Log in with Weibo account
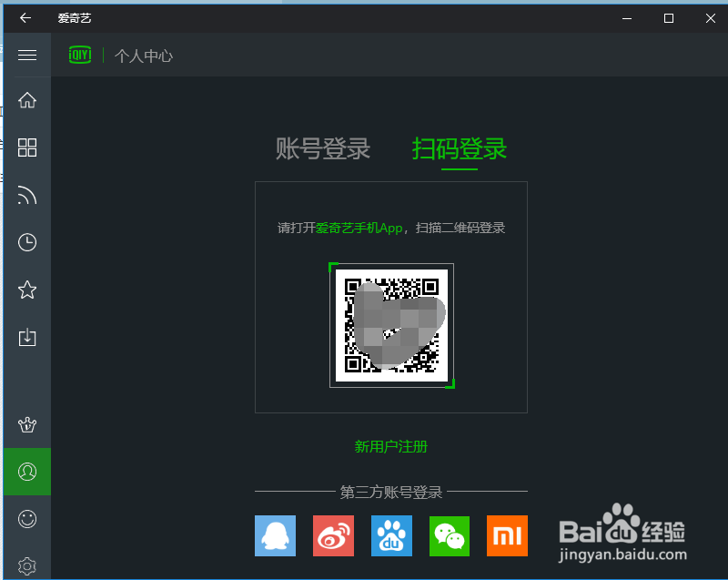The width and height of the screenshot is (728, 580). click(x=333, y=535)
